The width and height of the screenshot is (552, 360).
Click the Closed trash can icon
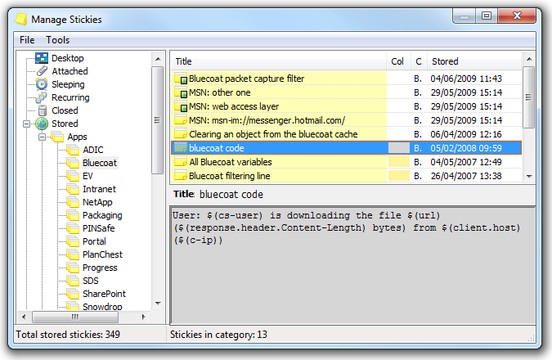[42, 110]
